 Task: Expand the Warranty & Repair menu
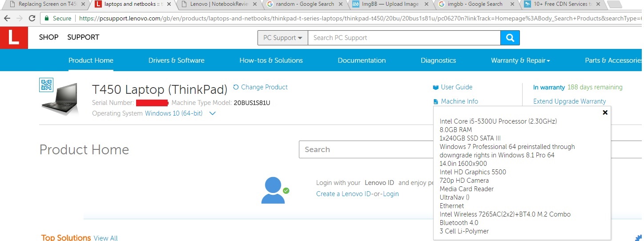(520, 60)
